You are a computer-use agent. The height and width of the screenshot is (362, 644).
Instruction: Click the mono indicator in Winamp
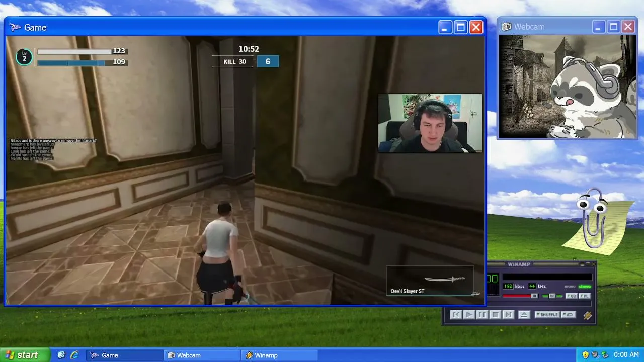pos(570,286)
